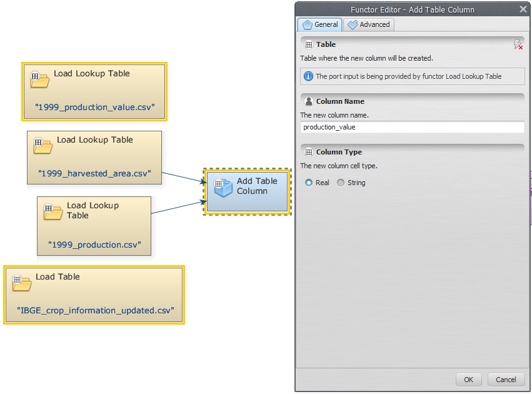
Task: Click the column name text field
Action: (412, 127)
